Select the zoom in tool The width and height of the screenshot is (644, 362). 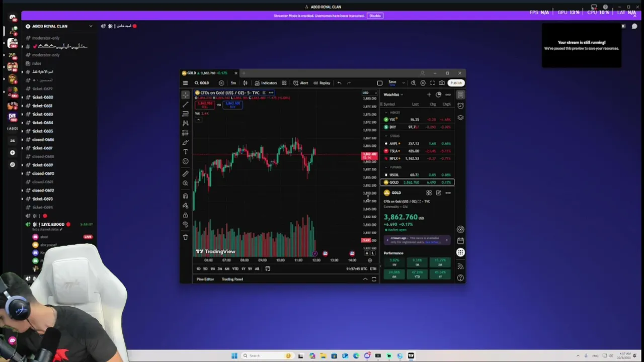click(x=185, y=184)
